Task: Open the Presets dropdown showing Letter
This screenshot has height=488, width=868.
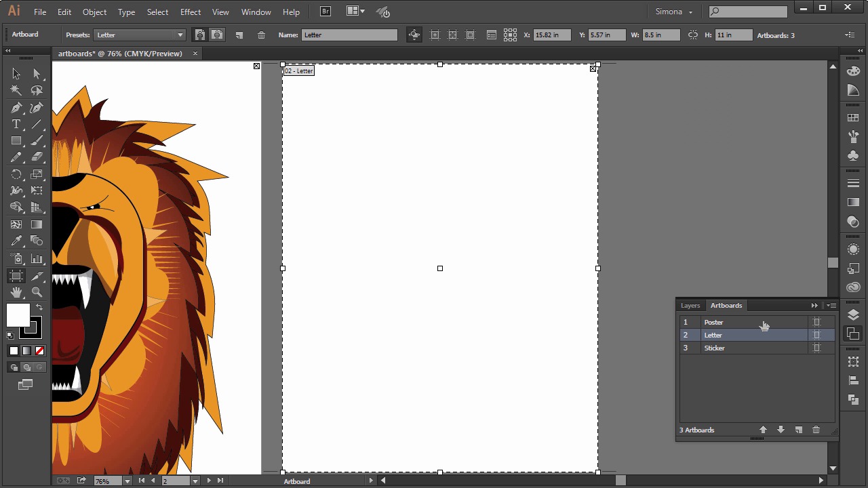Action: (180, 35)
